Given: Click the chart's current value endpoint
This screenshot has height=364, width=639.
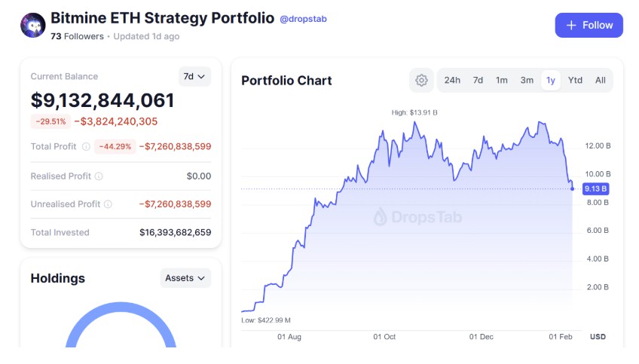Looking at the screenshot, I should coord(573,188).
